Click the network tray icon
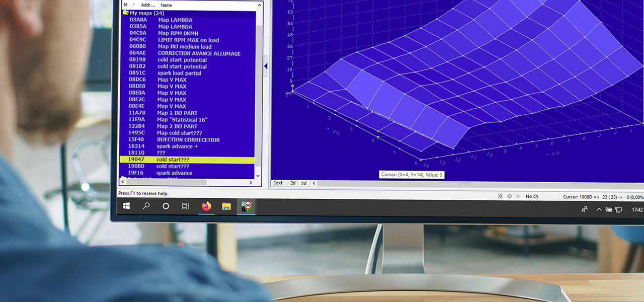The height and width of the screenshot is (302, 644). coord(619,209)
